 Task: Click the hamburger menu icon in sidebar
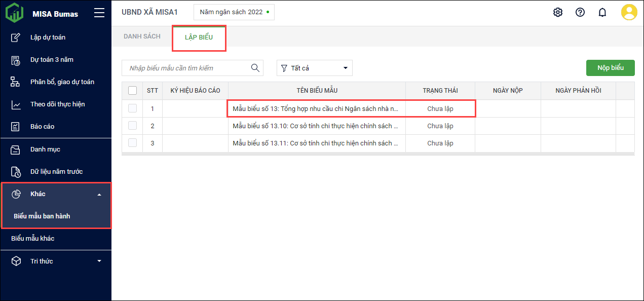pos(99,13)
